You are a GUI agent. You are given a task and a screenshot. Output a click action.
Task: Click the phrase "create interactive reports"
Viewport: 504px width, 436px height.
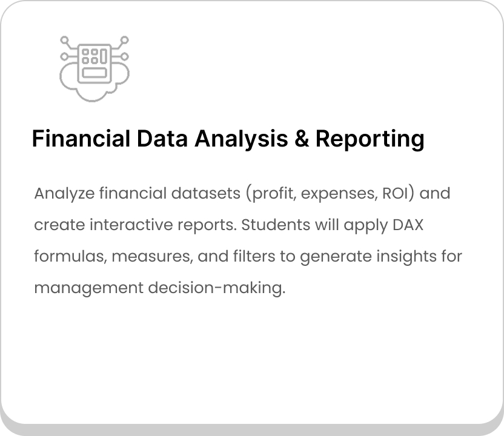pyautogui.click(x=135, y=225)
